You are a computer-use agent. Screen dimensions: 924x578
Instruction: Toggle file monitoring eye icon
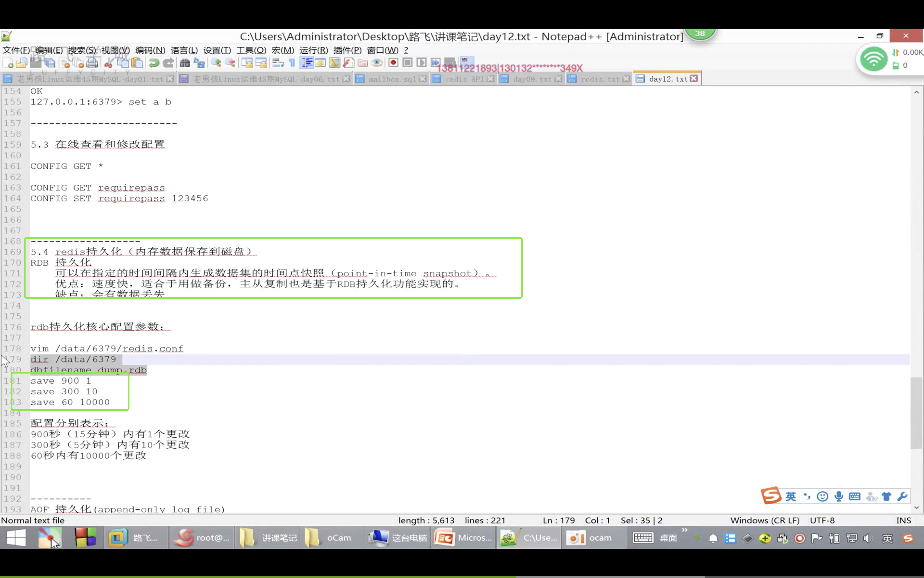click(377, 63)
